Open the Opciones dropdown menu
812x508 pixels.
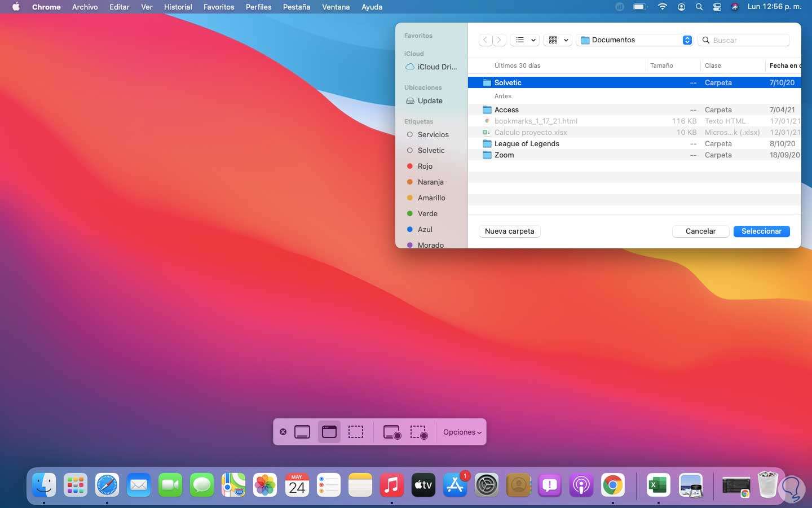click(462, 432)
